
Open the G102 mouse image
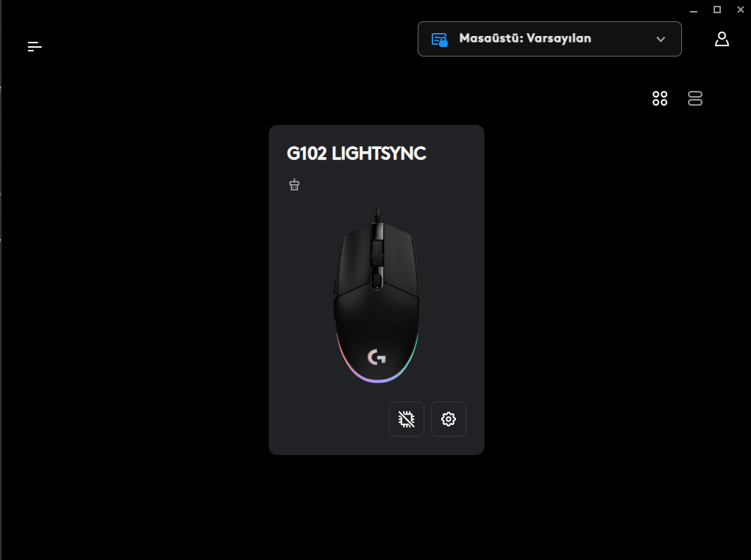coord(377,294)
